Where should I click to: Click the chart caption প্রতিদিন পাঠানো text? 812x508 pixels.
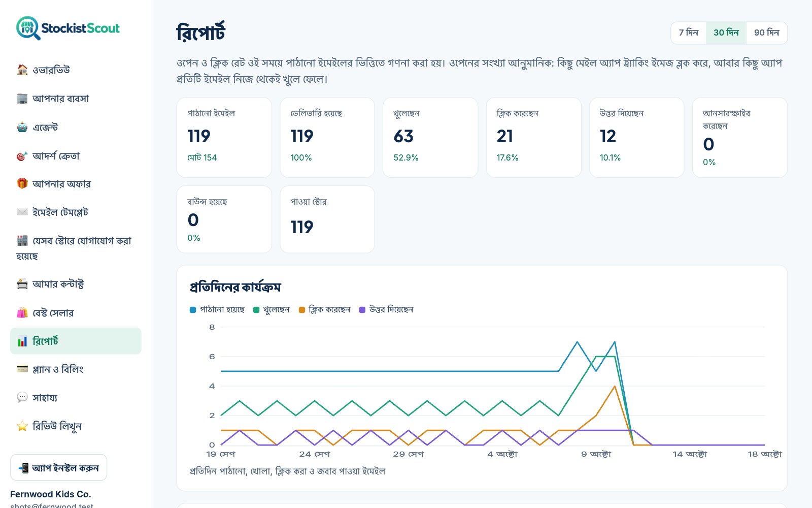click(287, 471)
